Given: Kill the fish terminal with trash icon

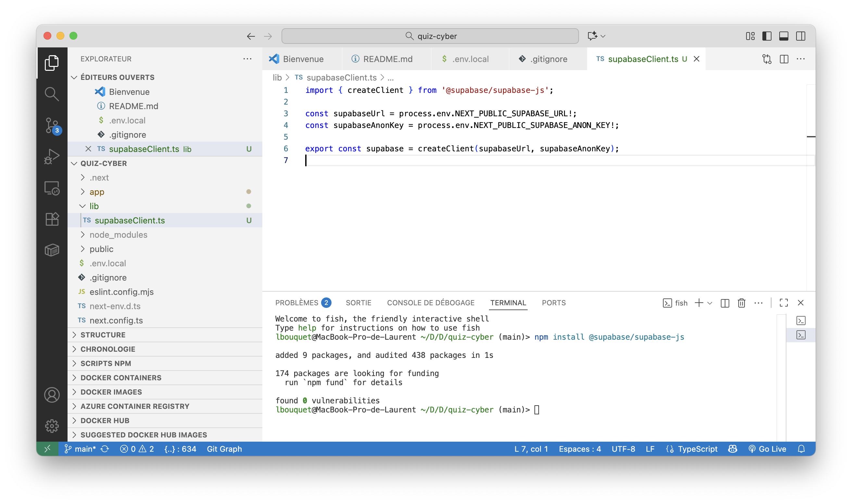Looking at the screenshot, I should (741, 303).
